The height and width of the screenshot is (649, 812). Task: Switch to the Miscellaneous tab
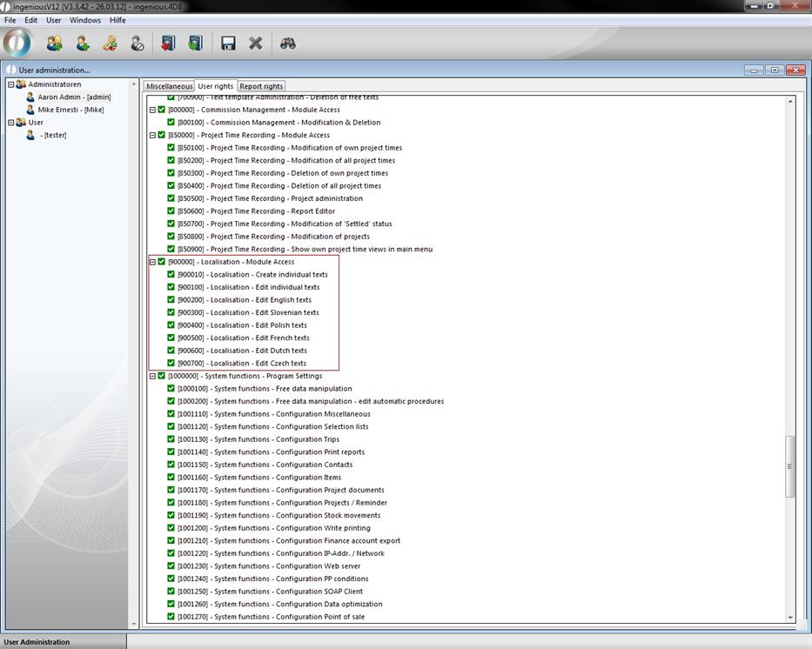point(169,86)
